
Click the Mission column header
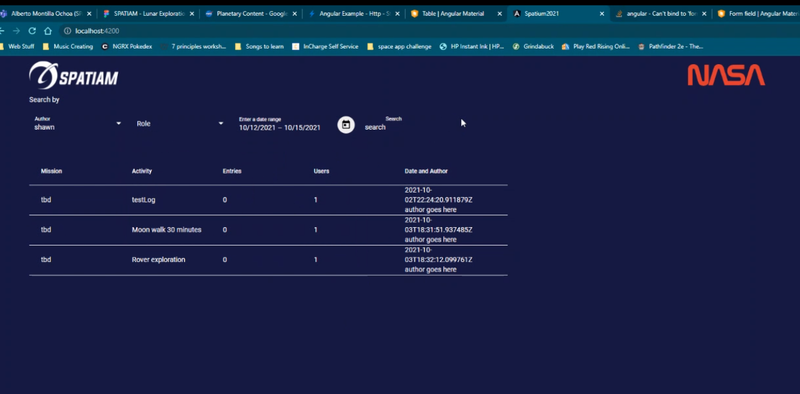52,171
